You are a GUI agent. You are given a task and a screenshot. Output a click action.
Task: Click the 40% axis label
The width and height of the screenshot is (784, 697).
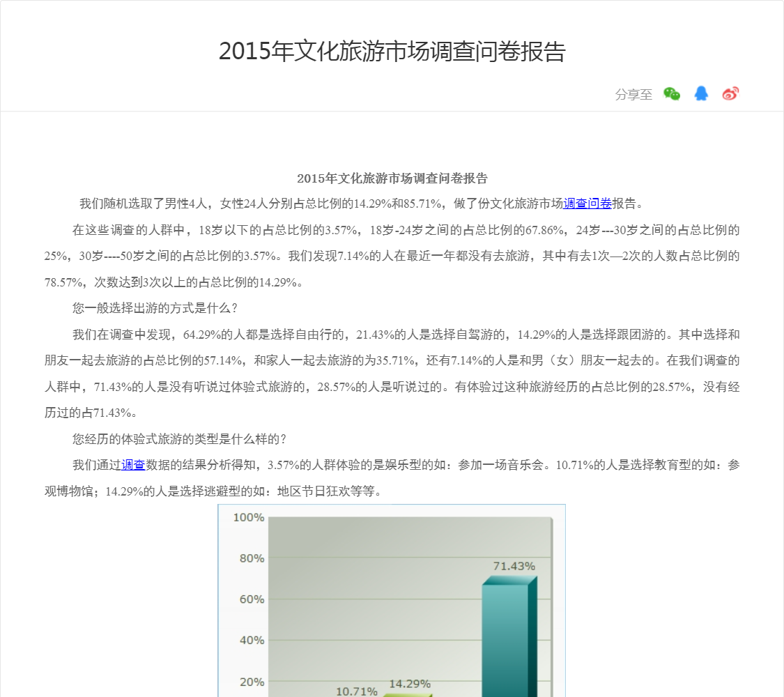(252, 641)
